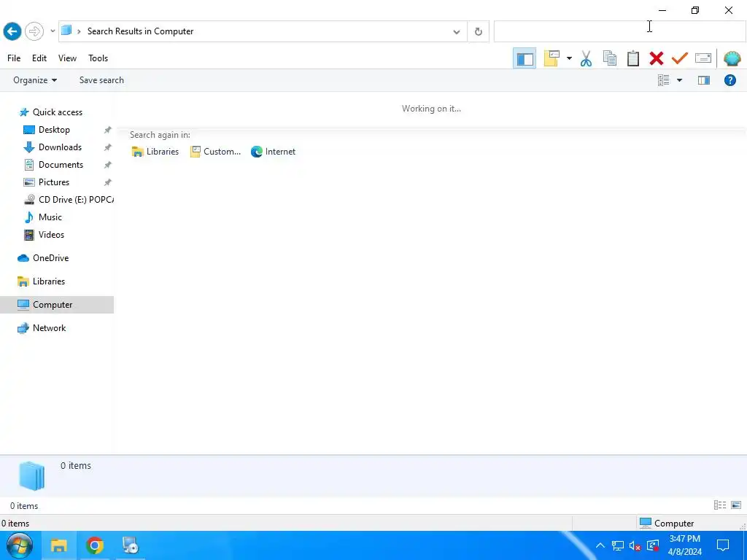The width and height of the screenshot is (747, 560).
Task: Select OneDrive in the navigation pane
Action: [x=50, y=258]
